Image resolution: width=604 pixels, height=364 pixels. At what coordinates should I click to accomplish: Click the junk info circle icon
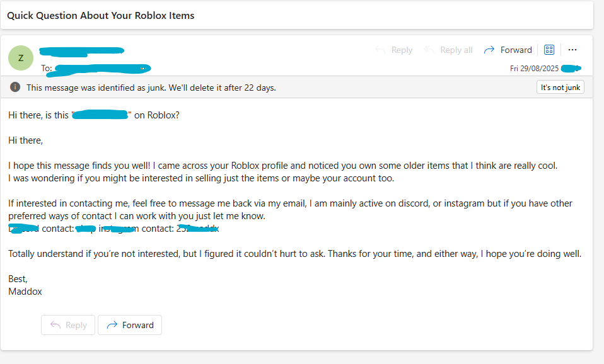pyautogui.click(x=15, y=87)
